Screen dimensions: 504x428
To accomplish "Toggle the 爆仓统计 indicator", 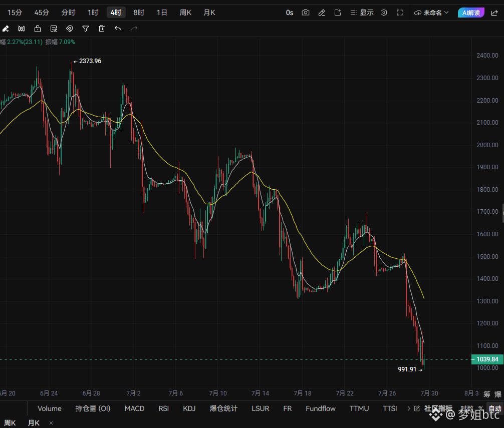I will click(x=223, y=408).
